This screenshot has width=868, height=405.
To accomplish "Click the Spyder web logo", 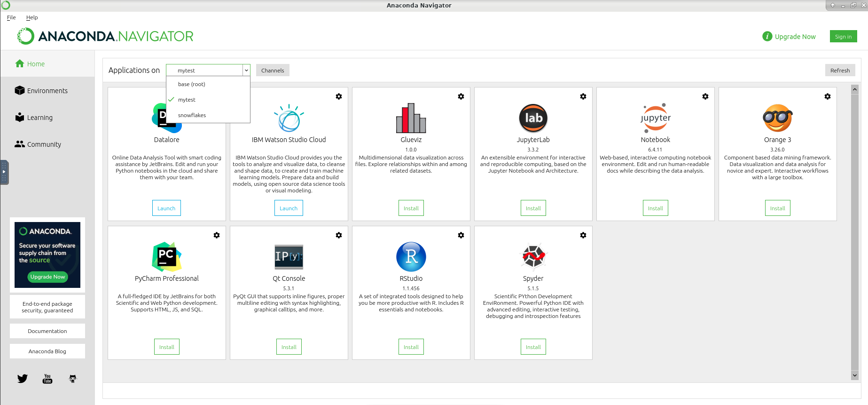I will coord(533,257).
